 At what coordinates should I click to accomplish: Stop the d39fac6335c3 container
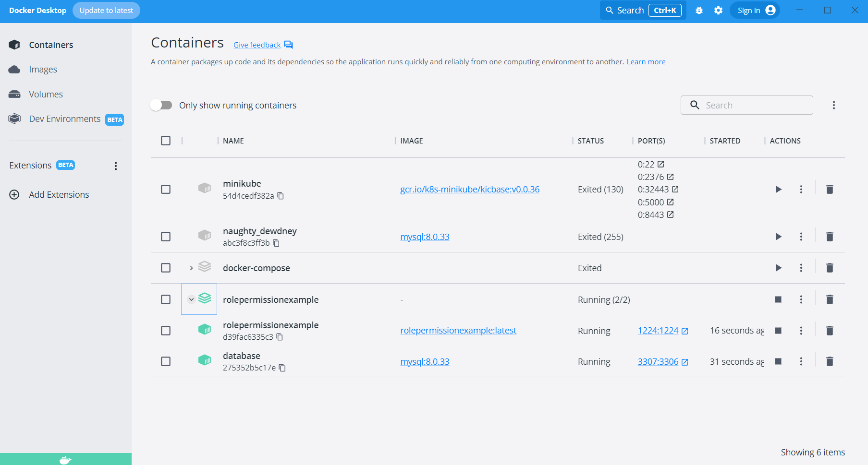coord(778,331)
